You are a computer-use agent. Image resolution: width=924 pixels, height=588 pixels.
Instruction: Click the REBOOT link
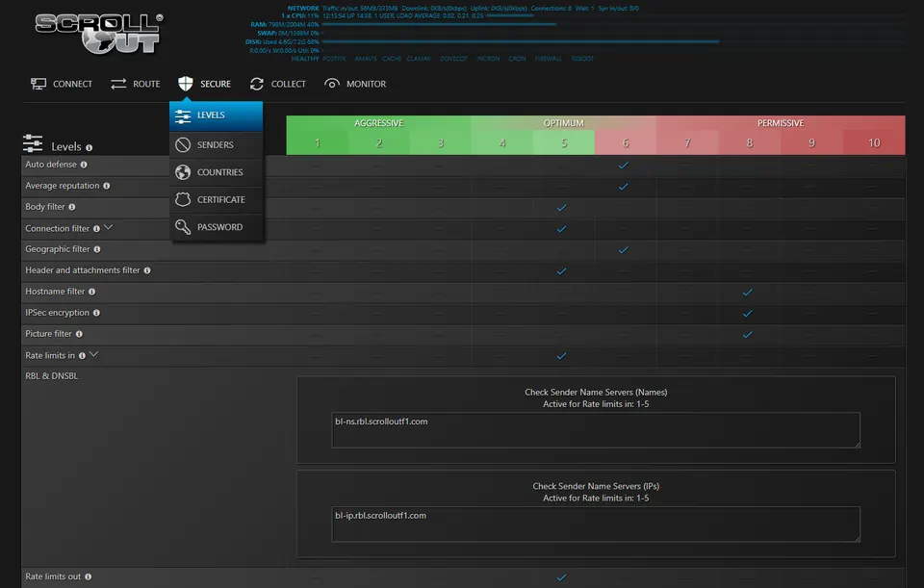click(582, 59)
